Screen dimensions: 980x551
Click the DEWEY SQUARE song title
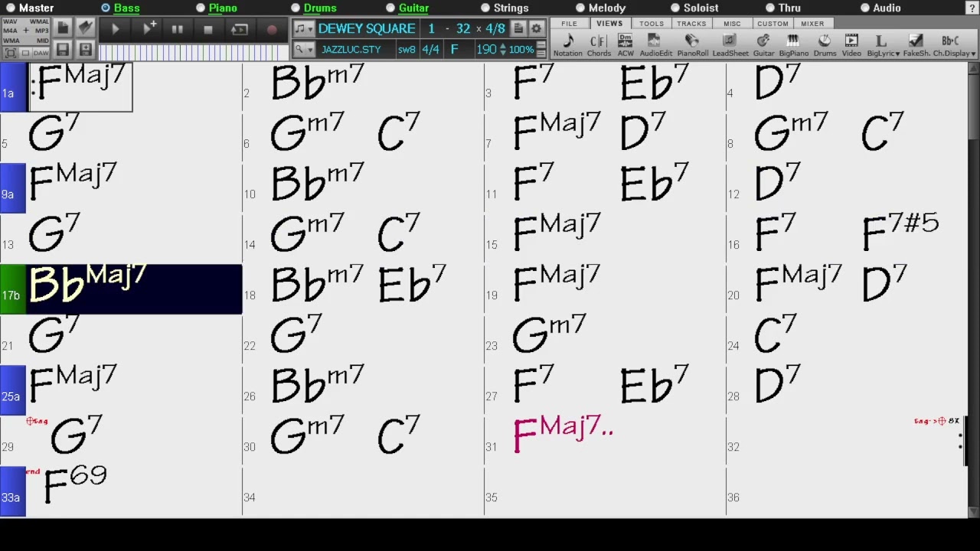(367, 28)
